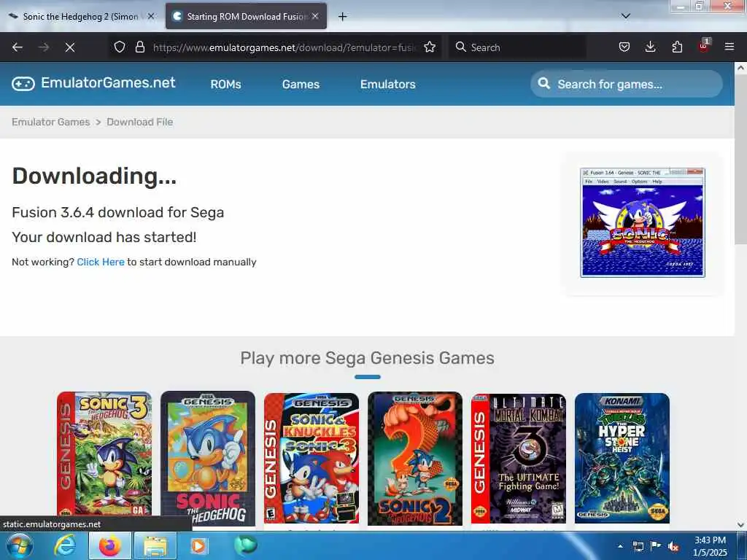Select the Starting ROM Download Fusion tab

[246, 17]
